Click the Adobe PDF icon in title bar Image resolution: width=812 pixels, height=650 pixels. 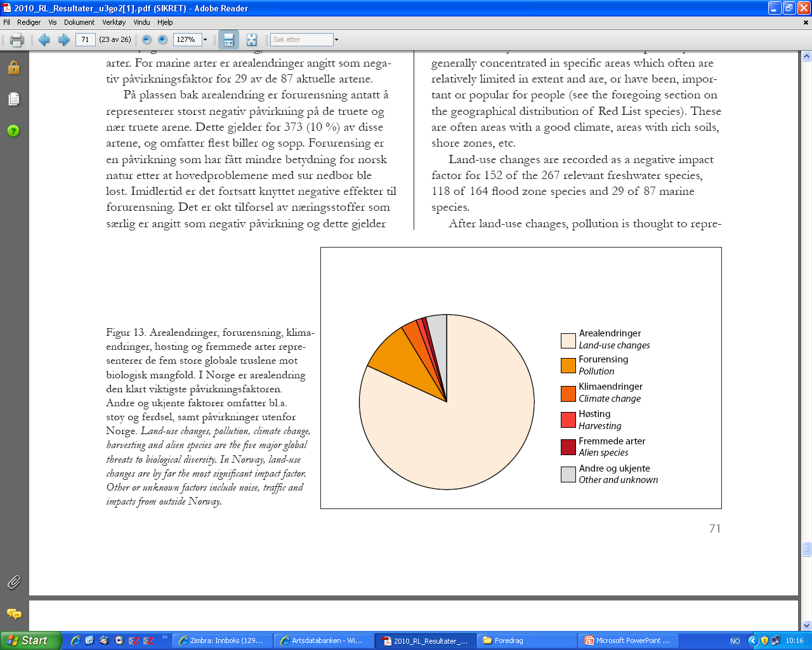(x=7, y=8)
